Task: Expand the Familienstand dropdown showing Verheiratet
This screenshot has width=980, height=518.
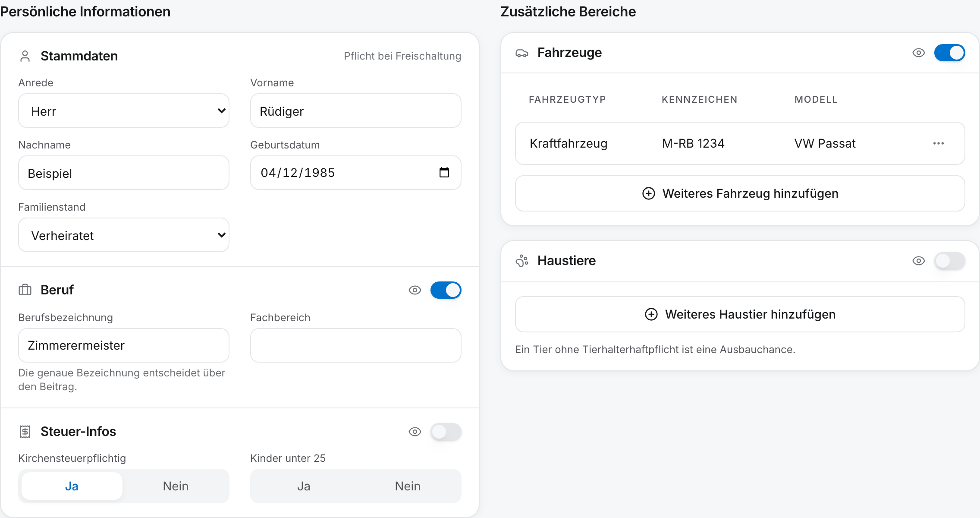Action: click(124, 235)
